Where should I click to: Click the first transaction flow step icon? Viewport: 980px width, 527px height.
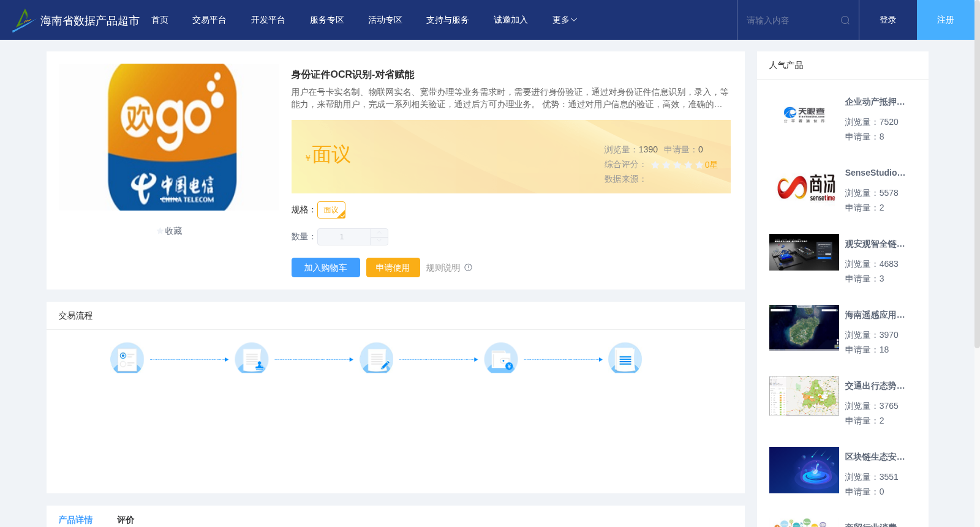click(x=127, y=358)
